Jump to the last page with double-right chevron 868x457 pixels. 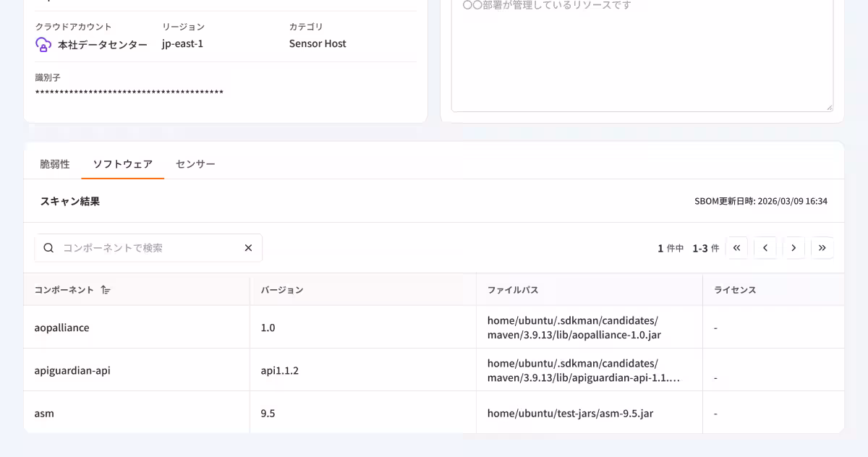click(822, 247)
